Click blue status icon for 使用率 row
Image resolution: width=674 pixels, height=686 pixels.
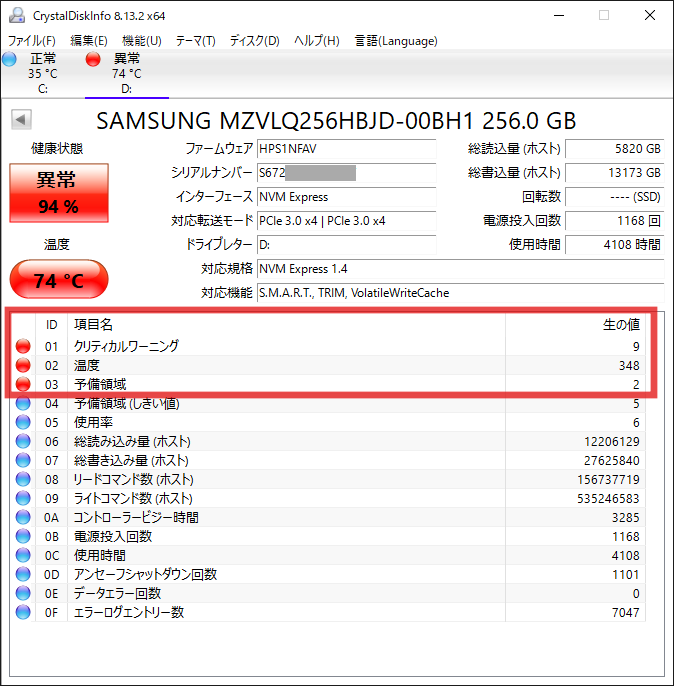click(x=23, y=422)
